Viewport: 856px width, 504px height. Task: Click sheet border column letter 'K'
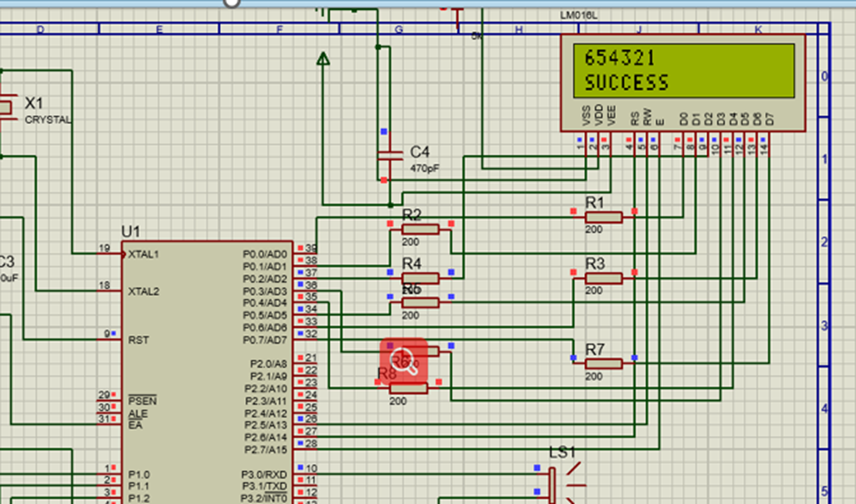758,29
